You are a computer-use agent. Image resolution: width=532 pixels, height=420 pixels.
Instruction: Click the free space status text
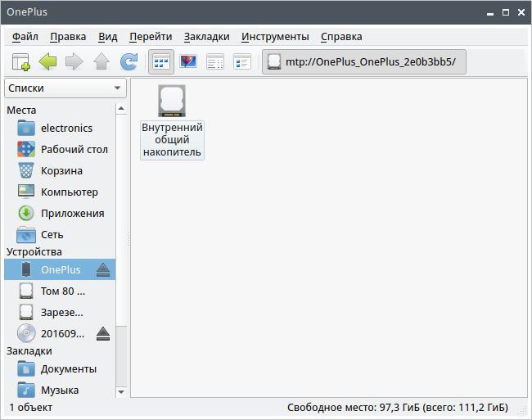(x=398, y=408)
